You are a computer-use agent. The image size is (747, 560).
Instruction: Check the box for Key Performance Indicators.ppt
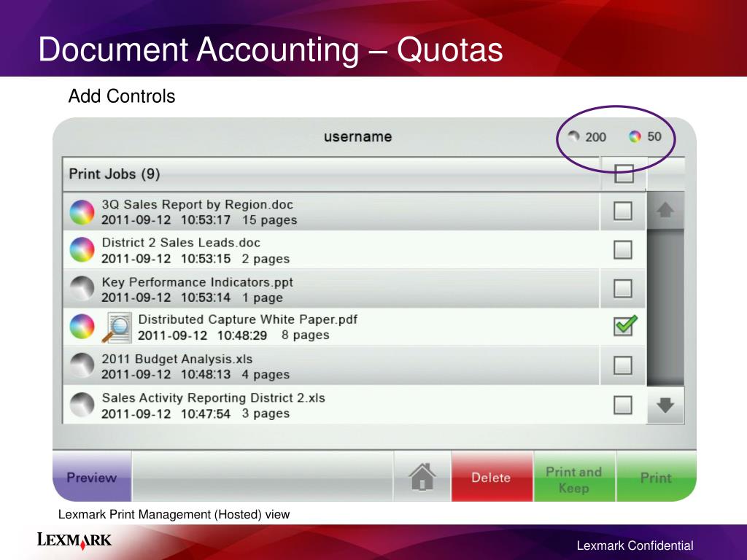tap(623, 288)
